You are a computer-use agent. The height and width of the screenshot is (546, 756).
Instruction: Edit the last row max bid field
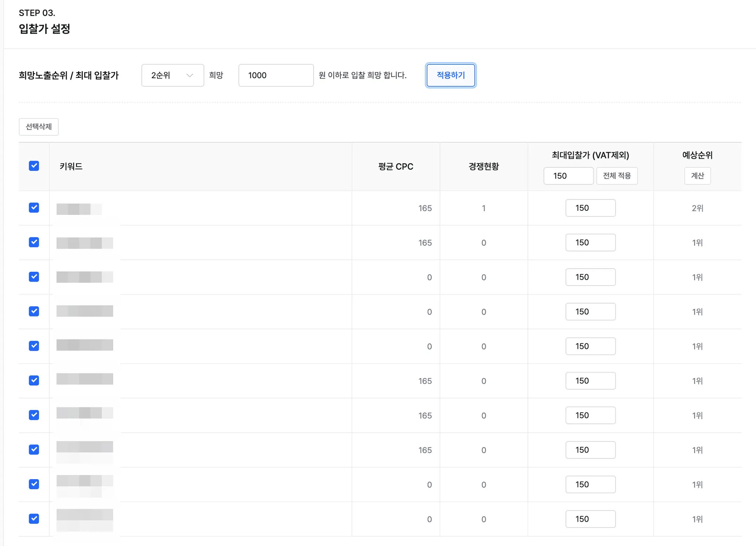pyautogui.click(x=590, y=519)
